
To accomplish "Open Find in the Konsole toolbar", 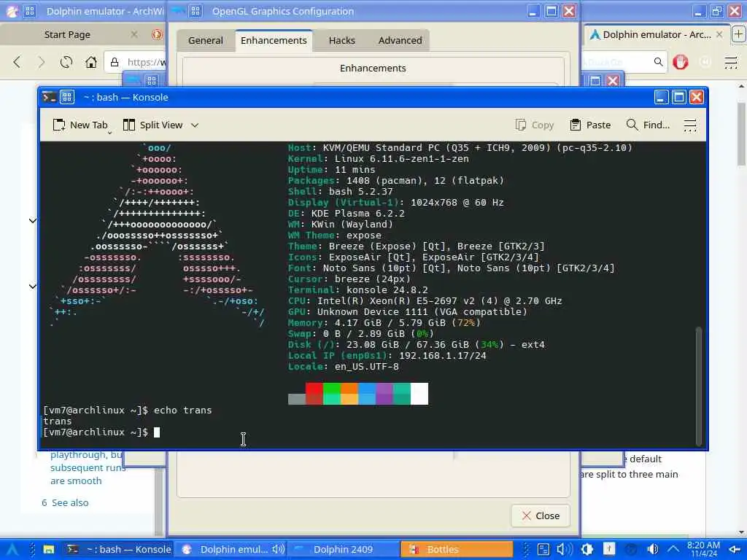I will click(x=648, y=125).
